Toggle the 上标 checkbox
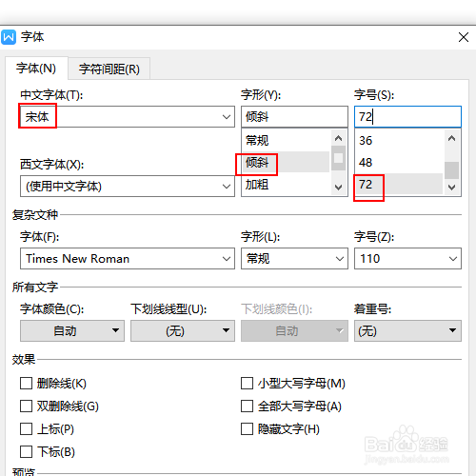 click(x=26, y=428)
